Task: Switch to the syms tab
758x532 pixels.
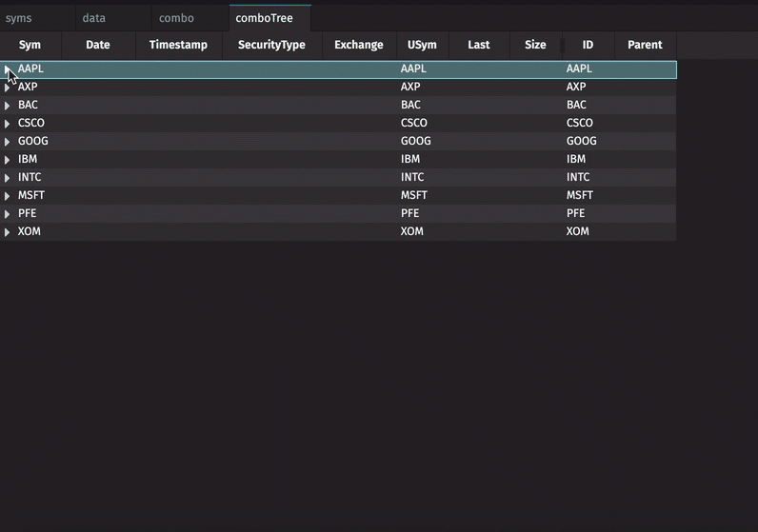Action: coord(19,18)
